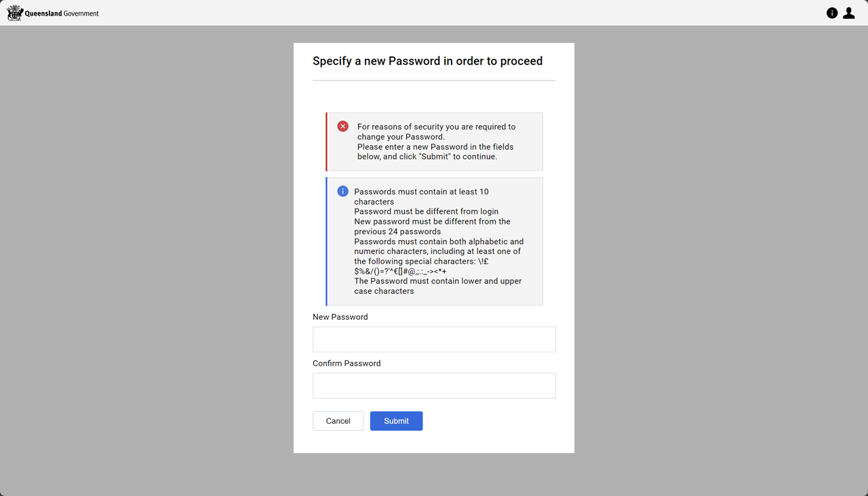
Task: Open the info icon in the header
Action: coord(832,13)
